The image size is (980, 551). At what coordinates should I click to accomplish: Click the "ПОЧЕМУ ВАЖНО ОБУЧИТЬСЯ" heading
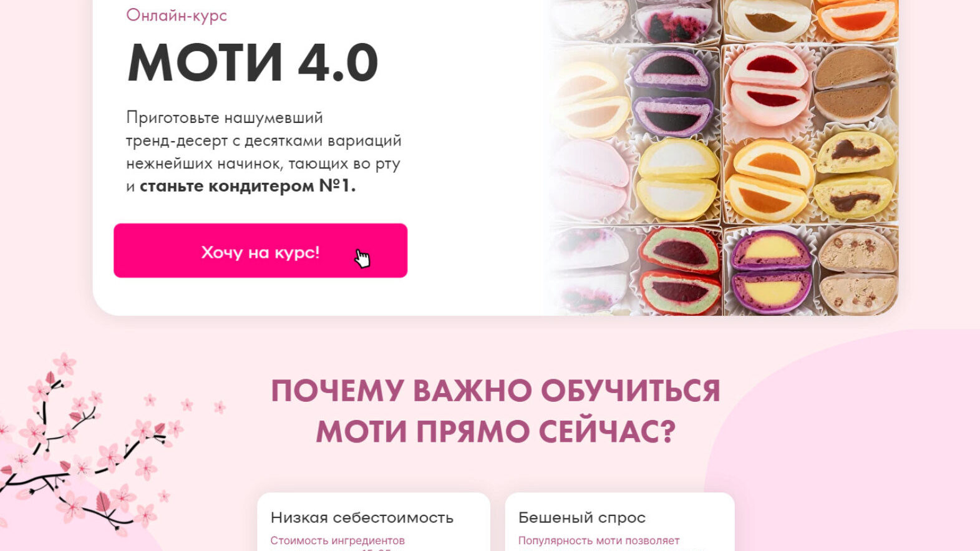[x=495, y=391]
